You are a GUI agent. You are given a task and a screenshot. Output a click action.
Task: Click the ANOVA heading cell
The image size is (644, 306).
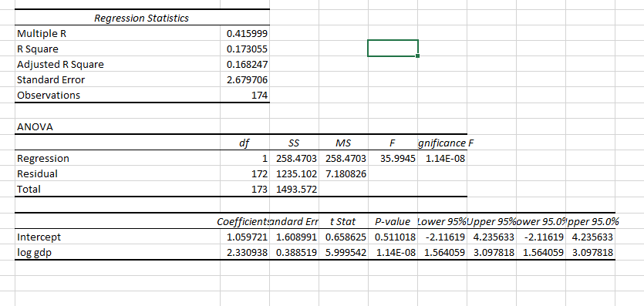tap(117, 126)
